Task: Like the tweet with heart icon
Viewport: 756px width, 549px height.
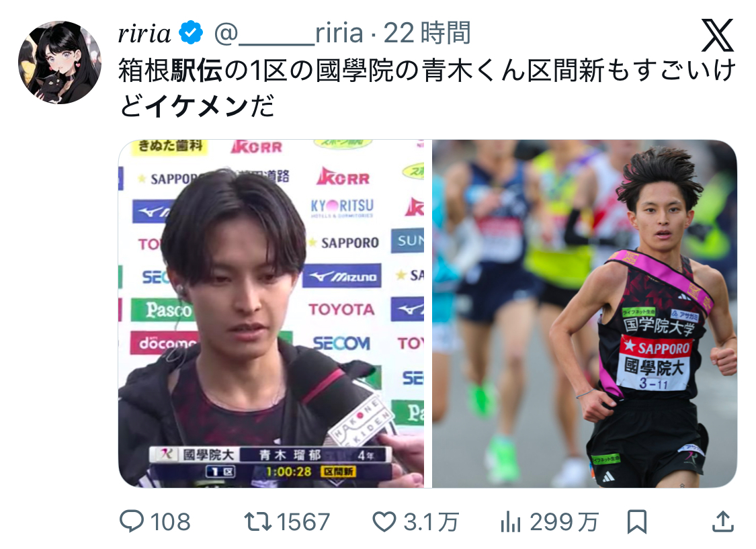Action: (x=384, y=521)
